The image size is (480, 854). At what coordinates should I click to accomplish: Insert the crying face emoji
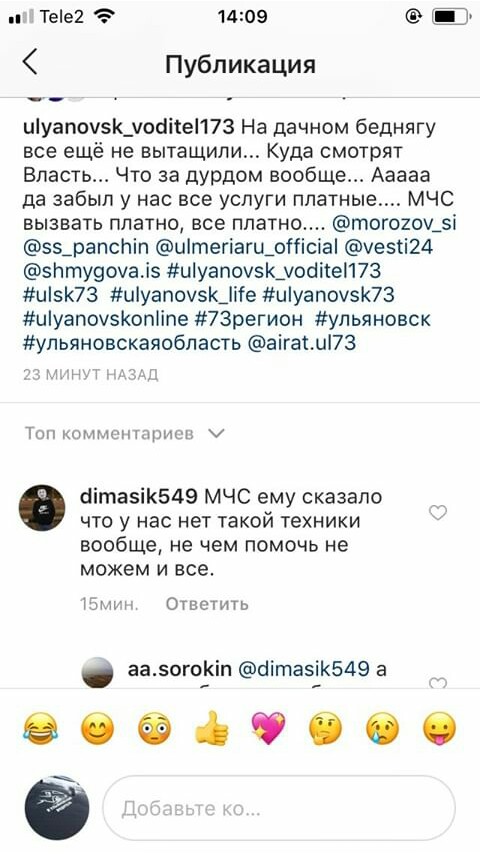(382, 729)
